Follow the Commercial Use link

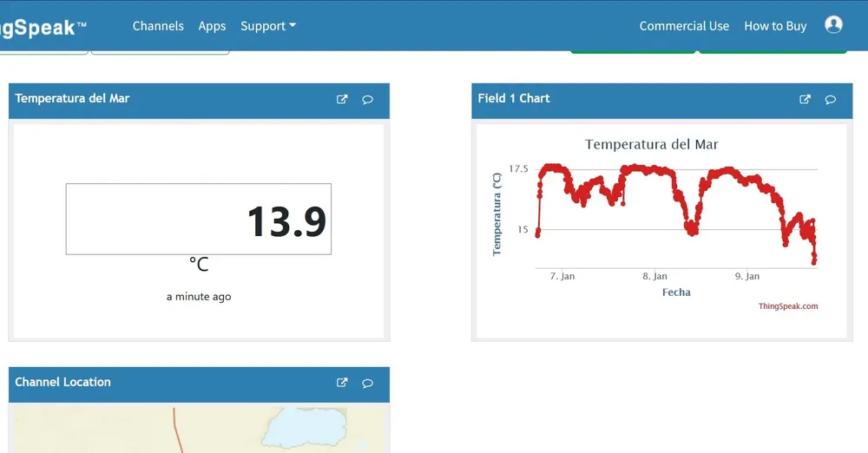(684, 26)
